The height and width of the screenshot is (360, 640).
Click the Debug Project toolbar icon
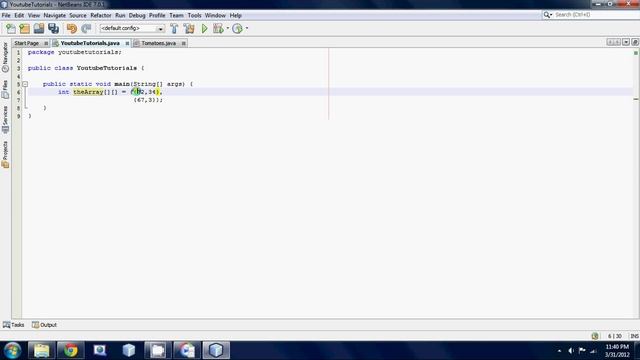(x=218, y=29)
